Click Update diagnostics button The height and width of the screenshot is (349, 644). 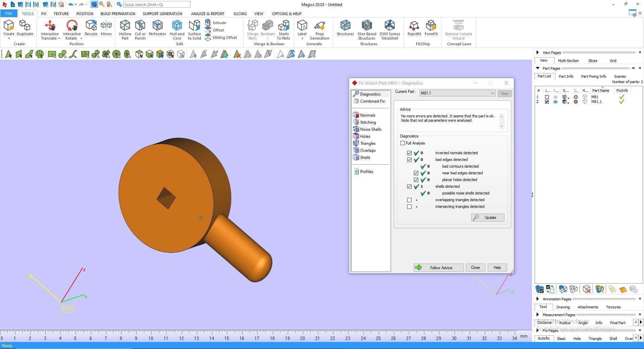tap(488, 218)
